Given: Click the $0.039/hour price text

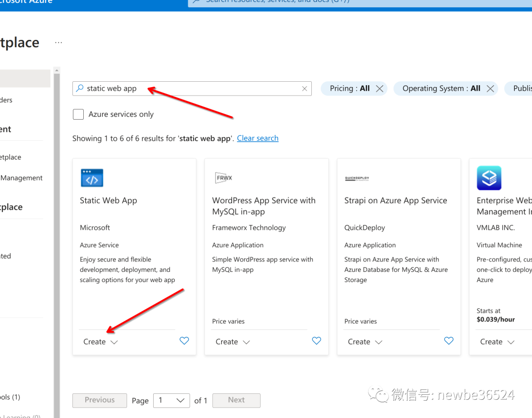Looking at the screenshot, I should [496, 320].
